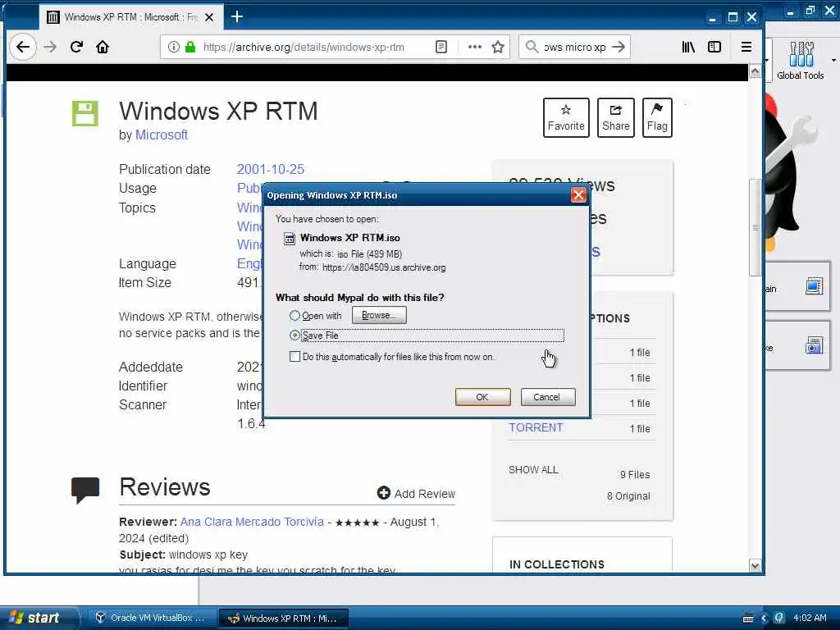Click page scrollbar down arrow
This screenshot has height=630, width=840.
[x=755, y=566]
